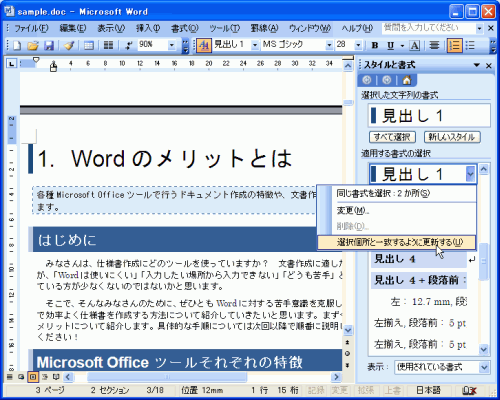
Task: Open the ファイル(F) menu
Action: (31, 28)
